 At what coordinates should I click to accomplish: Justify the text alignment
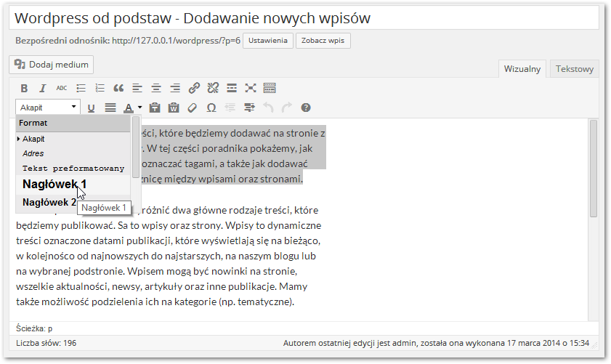point(110,108)
